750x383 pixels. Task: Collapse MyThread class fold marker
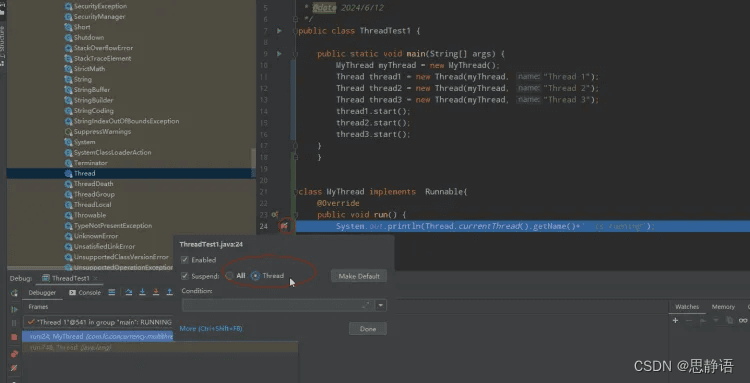coord(296,191)
